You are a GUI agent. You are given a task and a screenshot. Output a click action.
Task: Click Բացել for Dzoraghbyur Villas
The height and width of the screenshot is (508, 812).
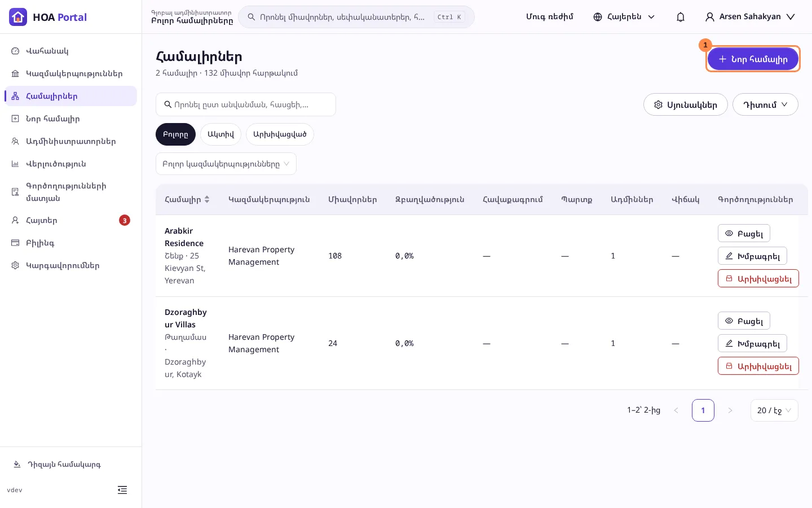744,321
